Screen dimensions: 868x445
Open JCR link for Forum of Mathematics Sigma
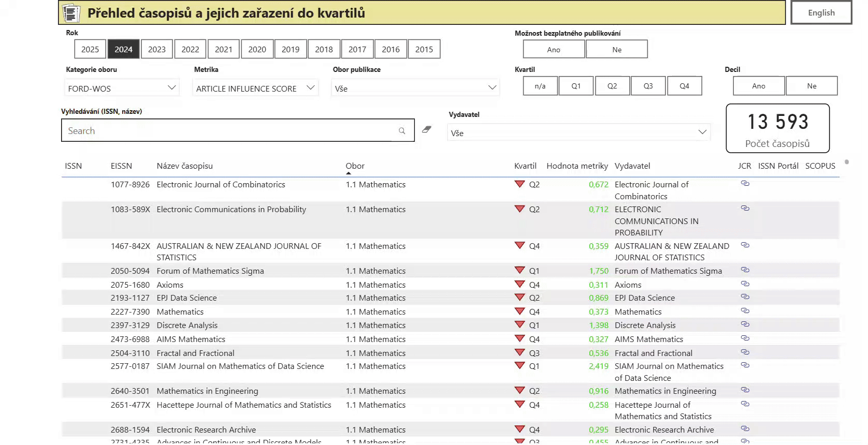point(745,270)
